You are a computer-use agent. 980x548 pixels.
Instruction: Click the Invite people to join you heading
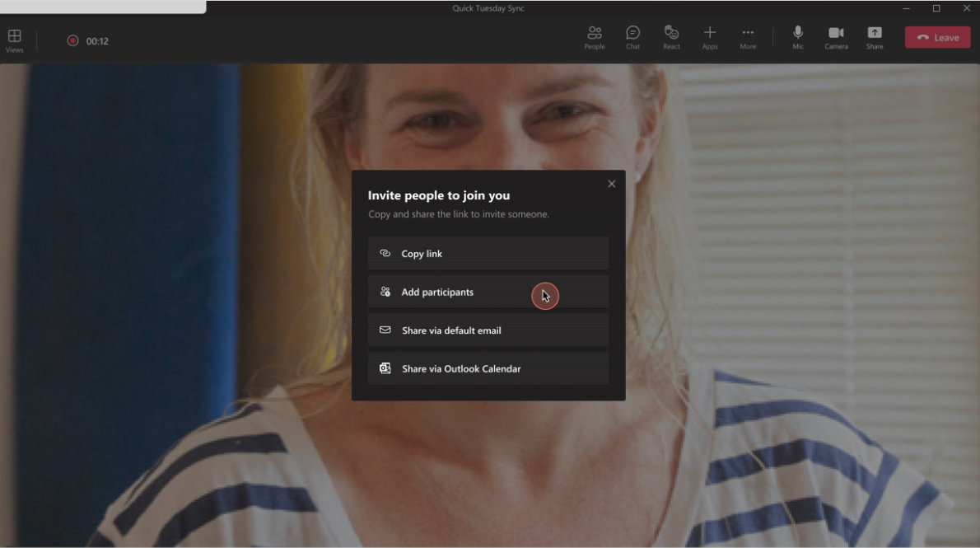(x=439, y=195)
